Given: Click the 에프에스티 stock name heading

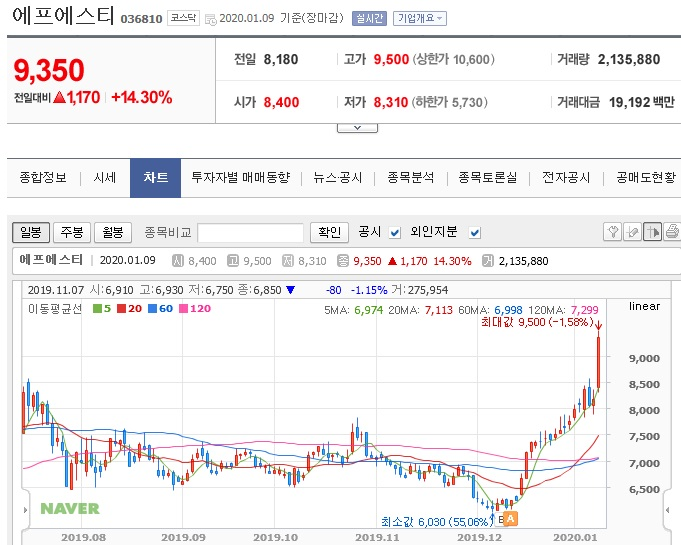Looking at the screenshot, I should coord(63,16).
